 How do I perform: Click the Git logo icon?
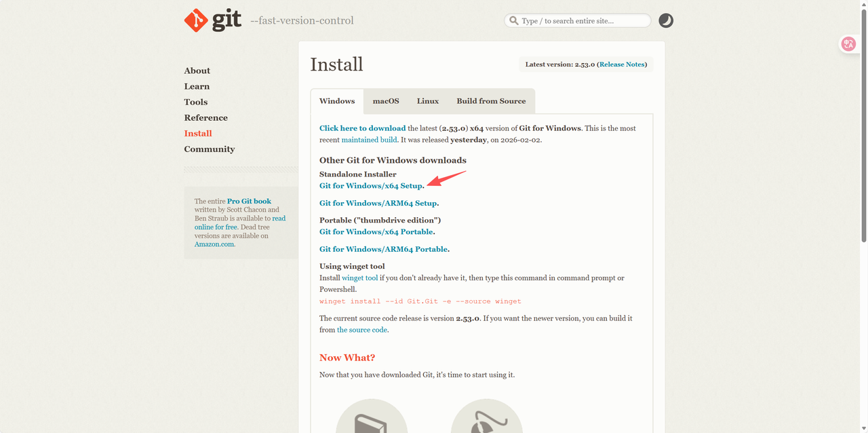196,20
